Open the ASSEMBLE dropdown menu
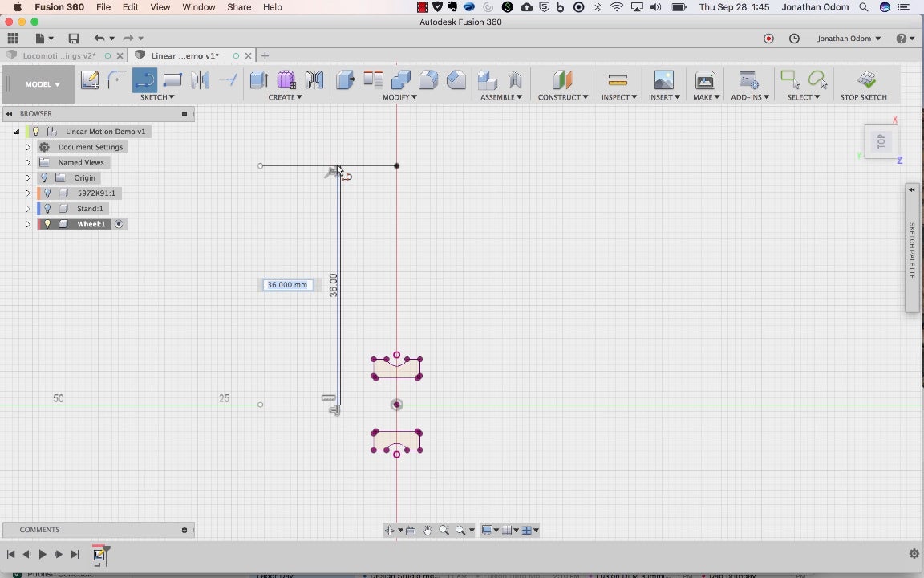The width and height of the screenshot is (924, 578). point(500,96)
